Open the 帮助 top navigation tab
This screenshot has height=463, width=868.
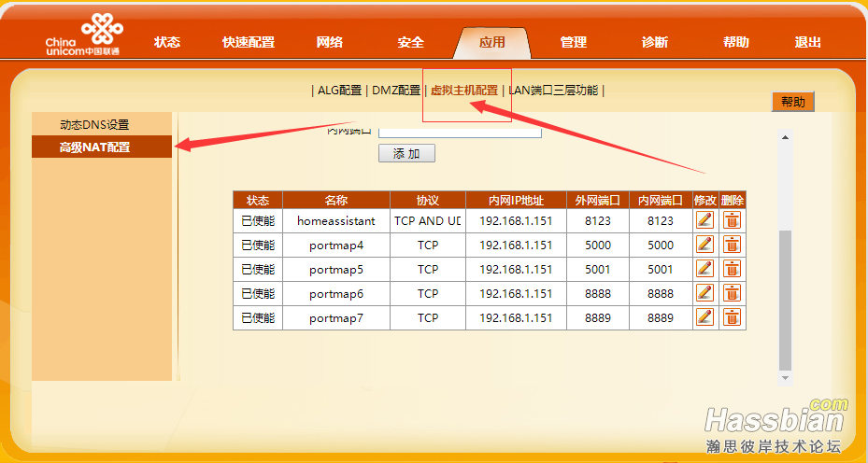click(x=736, y=42)
